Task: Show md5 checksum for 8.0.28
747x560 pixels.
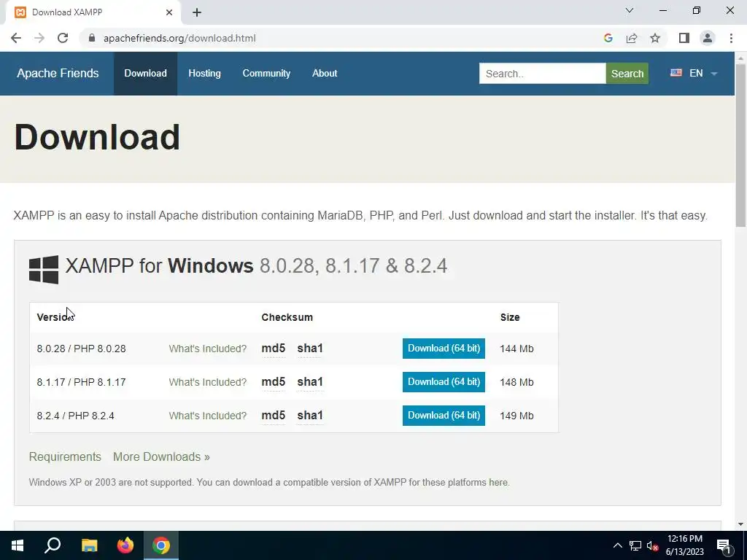Action: [274, 349]
